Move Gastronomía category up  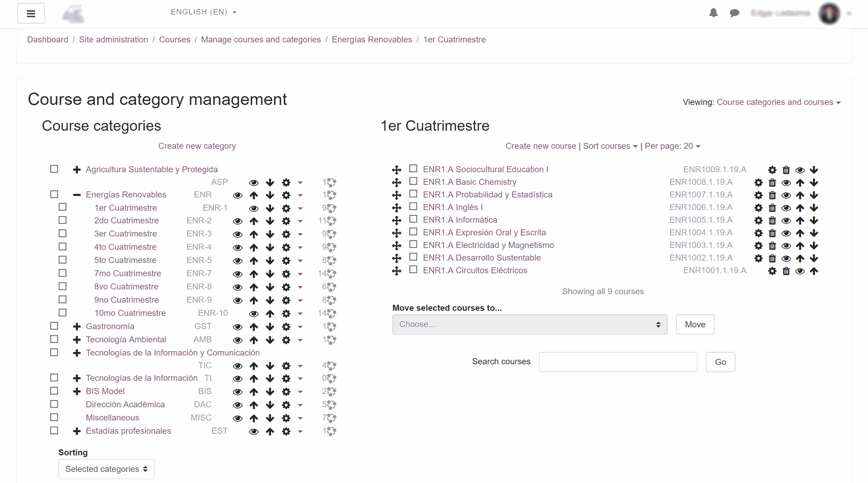[x=254, y=327]
